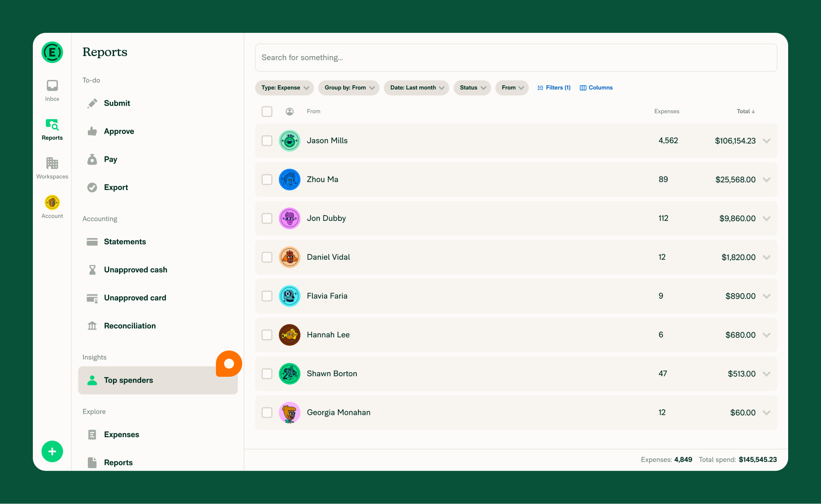Open Filters (1) settings
Image resolution: width=821 pixels, height=504 pixels.
coord(553,87)
